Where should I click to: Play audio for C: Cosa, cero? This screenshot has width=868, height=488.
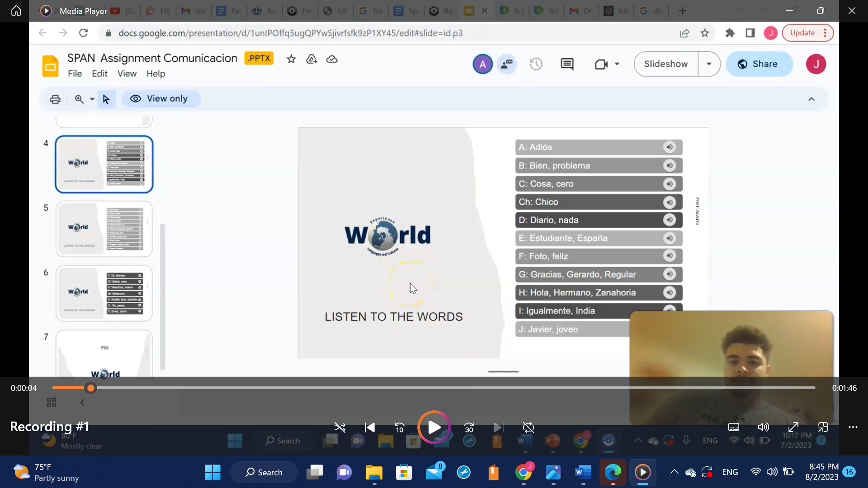tap(670, 184)
